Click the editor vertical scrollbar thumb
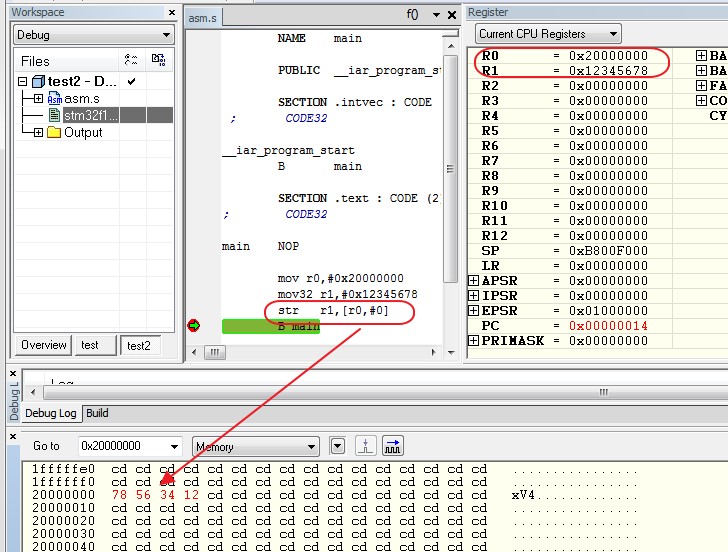This screenshot has height=552, width=728. pyautogui.click(x=450, y=169)
